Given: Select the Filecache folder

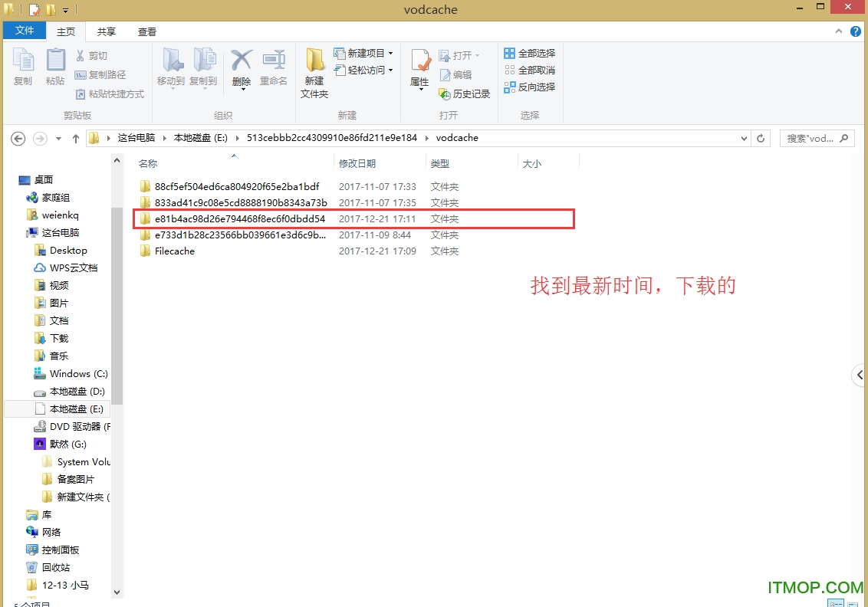Looking at the screenshot, I should click(167, 251).
